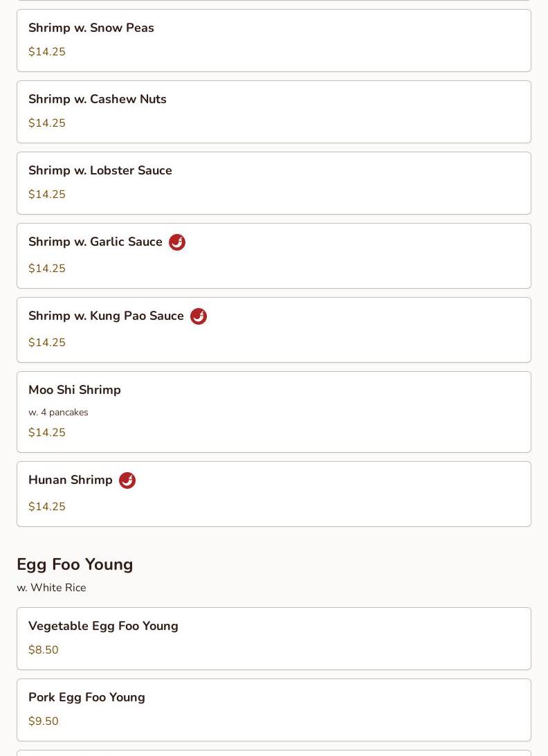The image size is (548, 756).
Task: Click the $9.50 price
Action: coord(44,721)
